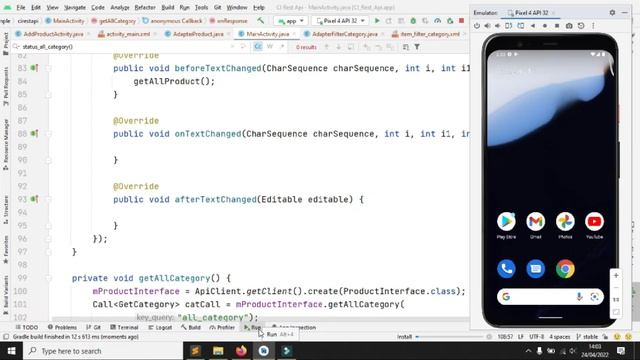The image size is (640, 360).
Task: Click emulator zoom in plus button
Action: (616, 276)
